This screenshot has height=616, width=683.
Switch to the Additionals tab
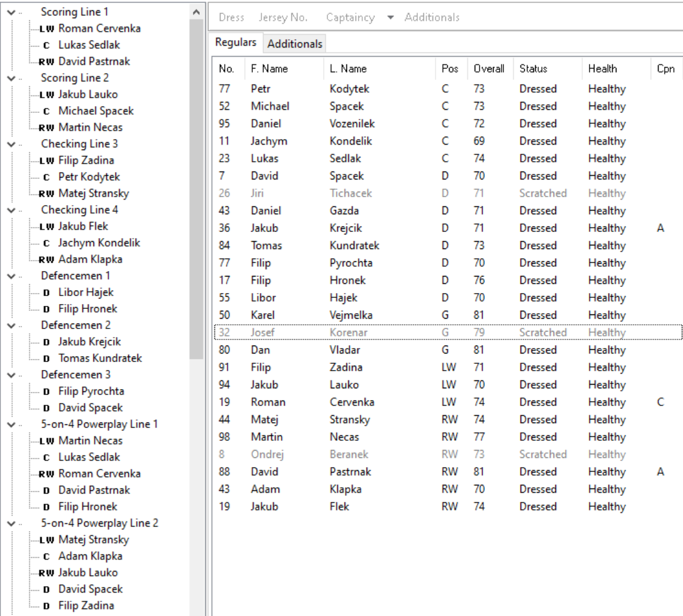tap(295, 44)
